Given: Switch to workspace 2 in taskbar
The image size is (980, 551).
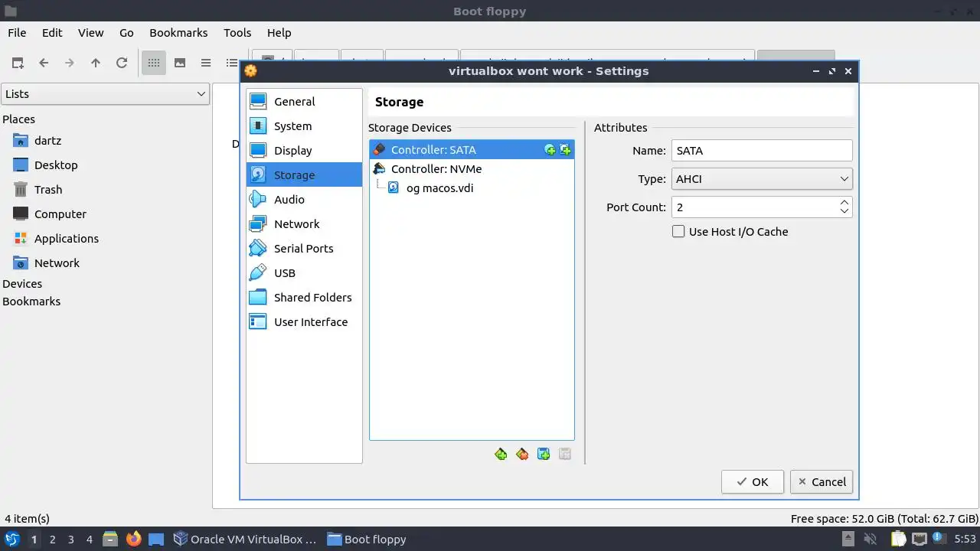Looking at the screenshot, I should point(52,540).
